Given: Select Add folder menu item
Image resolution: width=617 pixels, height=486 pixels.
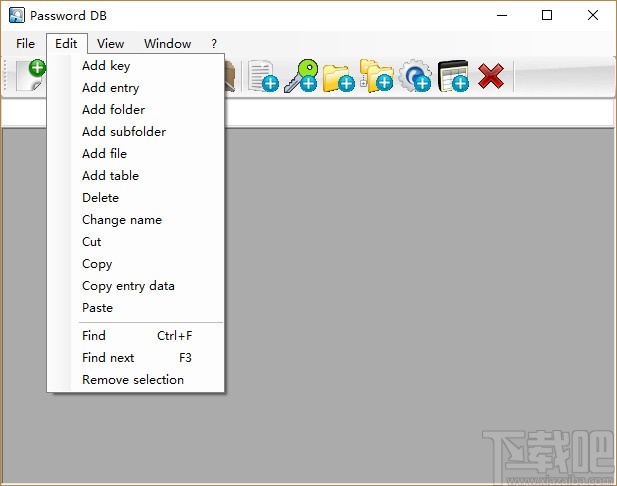Looking at the screenshot, I should pos(136,109).
